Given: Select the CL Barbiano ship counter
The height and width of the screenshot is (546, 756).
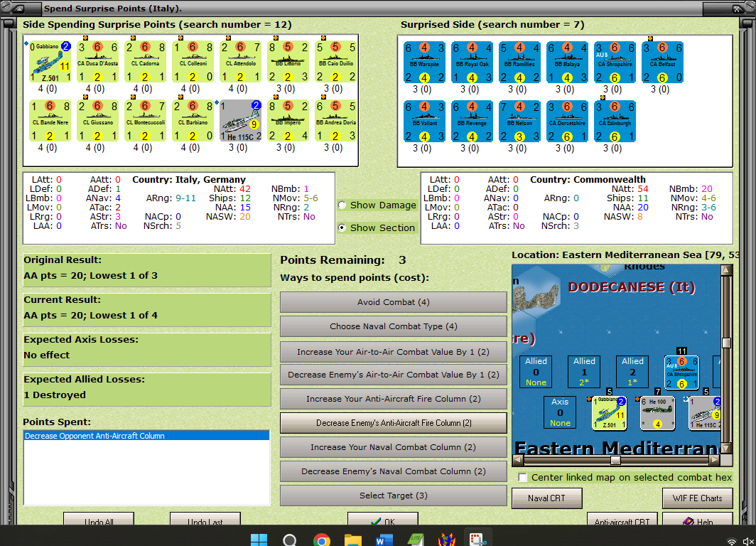Looking at the screenshot, I should pos(193,121).
